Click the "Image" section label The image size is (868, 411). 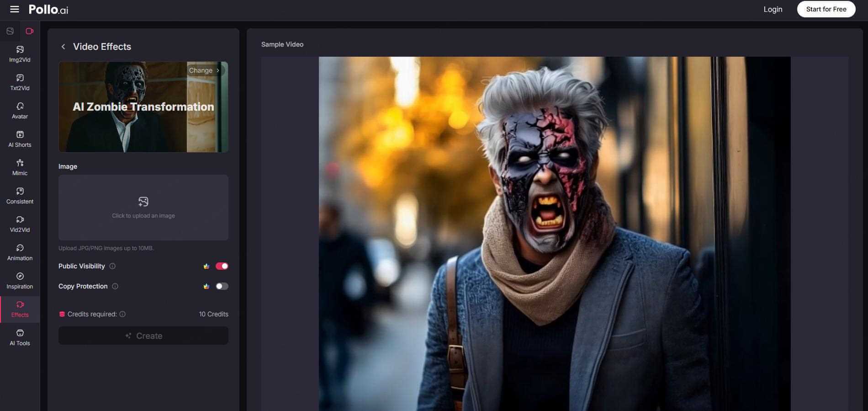pos(68,166)
